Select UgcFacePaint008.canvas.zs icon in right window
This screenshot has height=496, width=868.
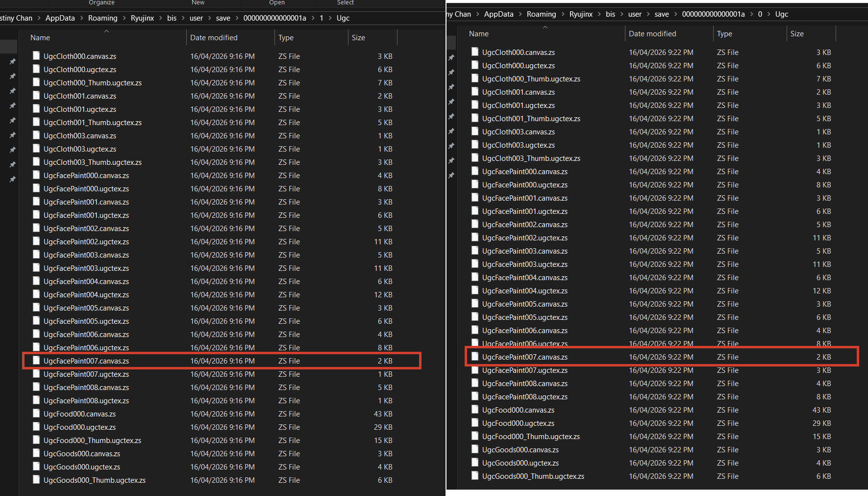pyautogui.click(x=475, y=383)
